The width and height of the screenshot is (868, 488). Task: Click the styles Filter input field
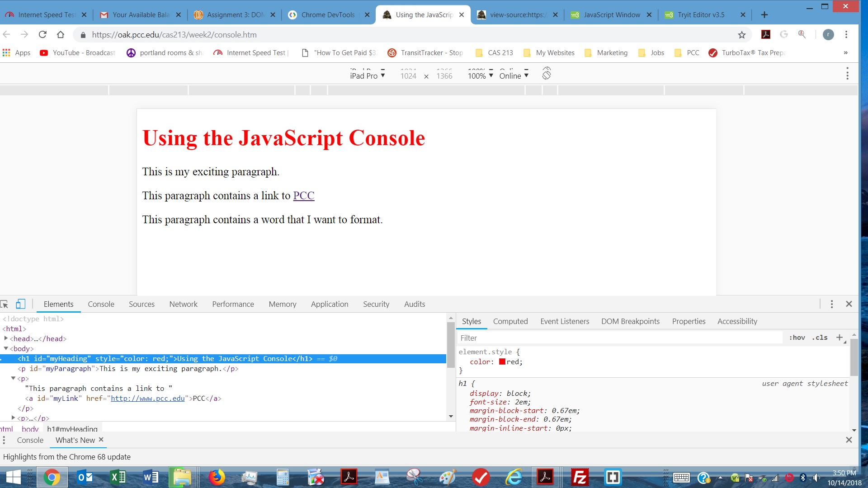click(x=619, y=338)
